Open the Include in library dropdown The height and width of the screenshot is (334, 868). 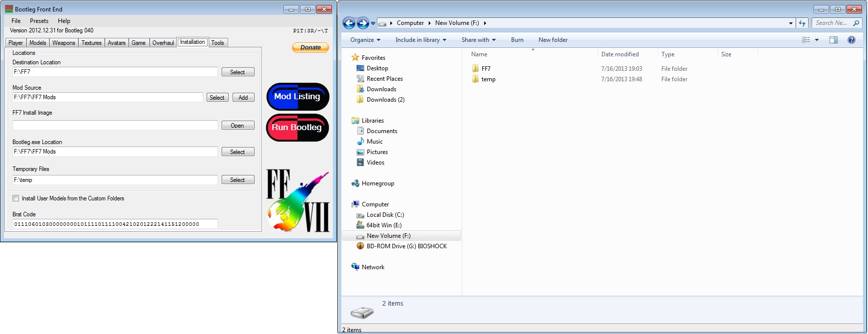pyautogui.click(x=421, y=40)
